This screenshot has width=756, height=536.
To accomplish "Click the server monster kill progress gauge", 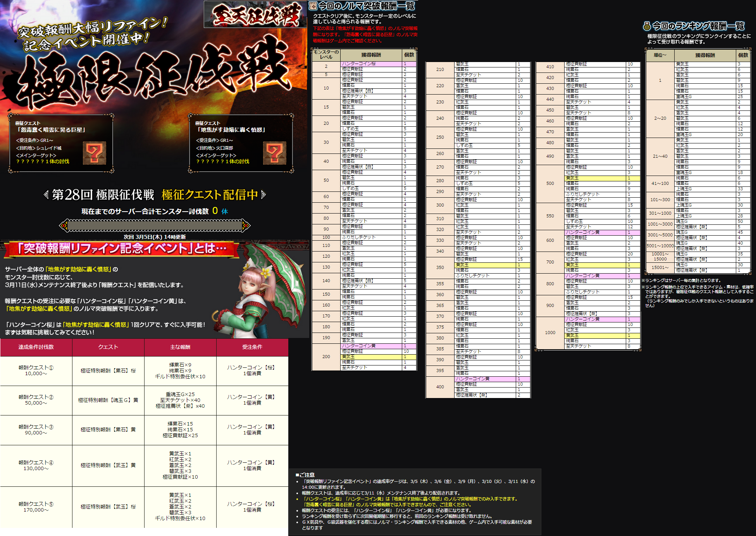I will click(155, 225).
